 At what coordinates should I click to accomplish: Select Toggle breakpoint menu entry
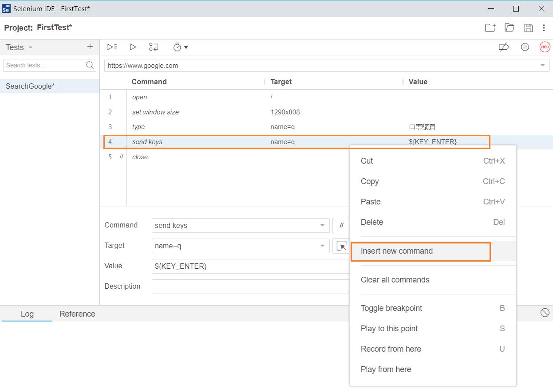(x=433, y=308)
